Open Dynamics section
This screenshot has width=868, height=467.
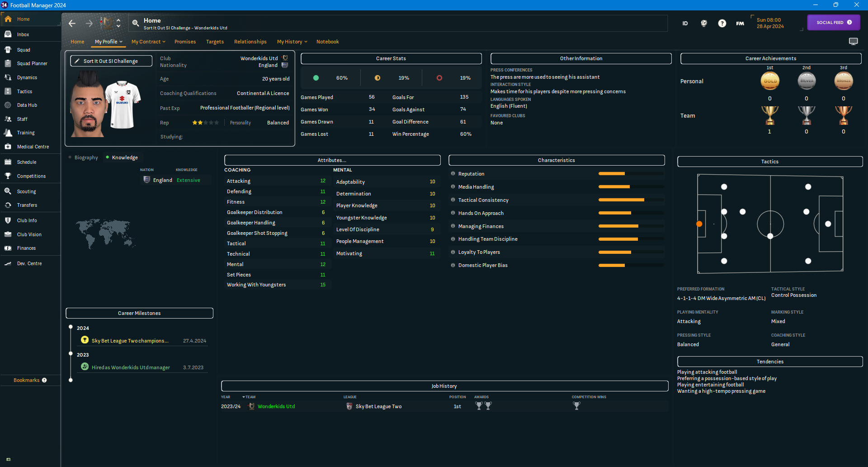click(30, 77)
